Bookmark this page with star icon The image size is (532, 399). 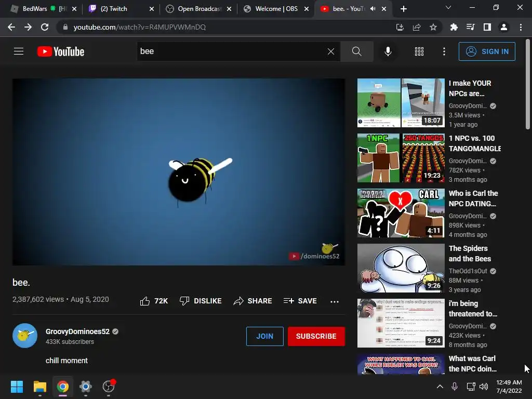[433, 27]
